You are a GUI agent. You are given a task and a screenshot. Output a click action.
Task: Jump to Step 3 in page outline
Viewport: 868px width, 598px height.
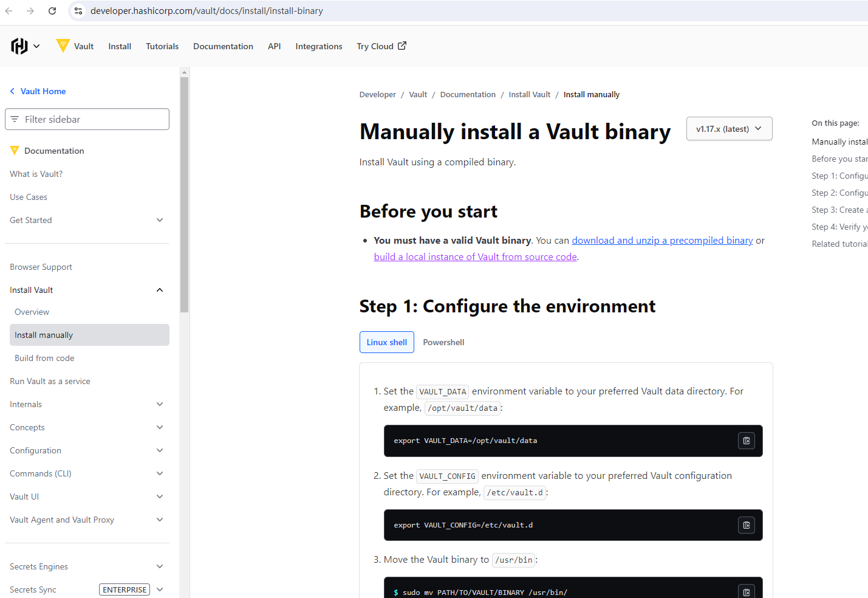[839, 210]
